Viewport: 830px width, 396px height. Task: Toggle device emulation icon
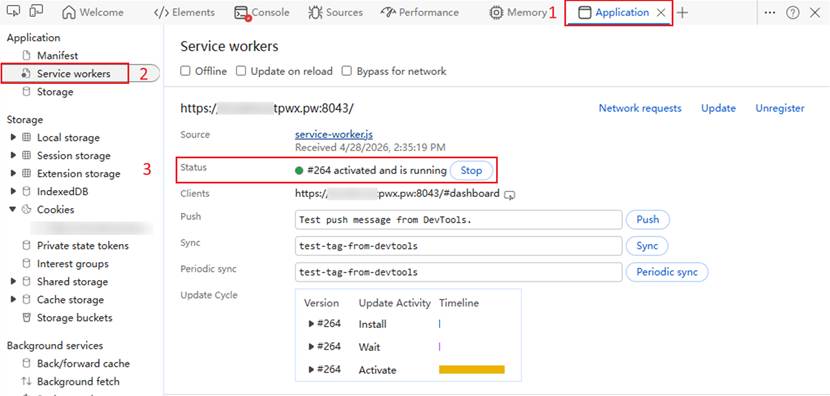[x=37, y=11]
